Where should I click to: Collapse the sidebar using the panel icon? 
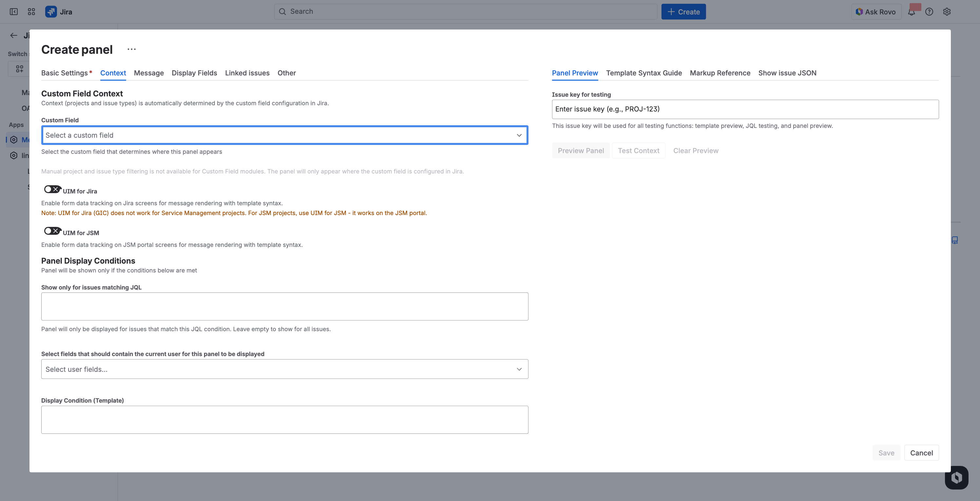(13, 11)
